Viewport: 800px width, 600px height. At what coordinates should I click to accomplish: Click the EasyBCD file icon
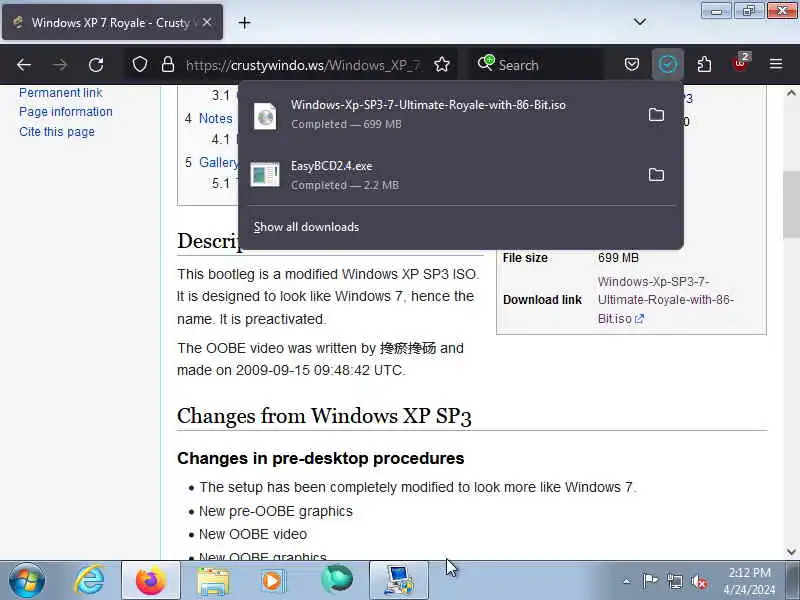(x=265, y=174)
